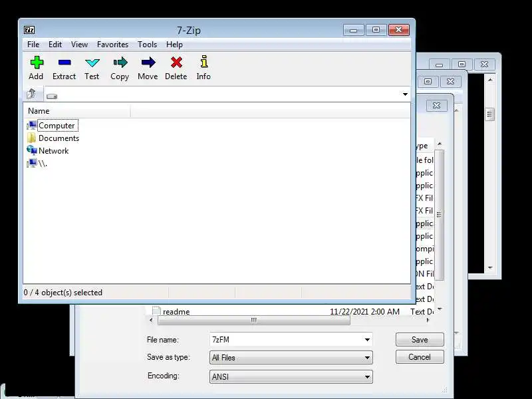Click Cancel in the save dialog
Screen dimensions: 532x399
coord(420,357)
